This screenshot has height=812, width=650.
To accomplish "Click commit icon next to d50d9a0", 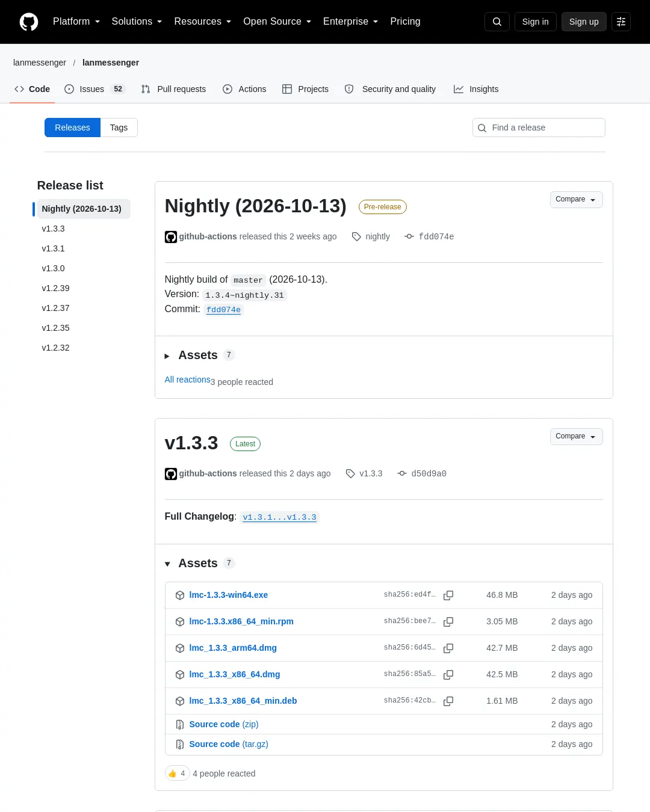I will (x=402, y=473).
